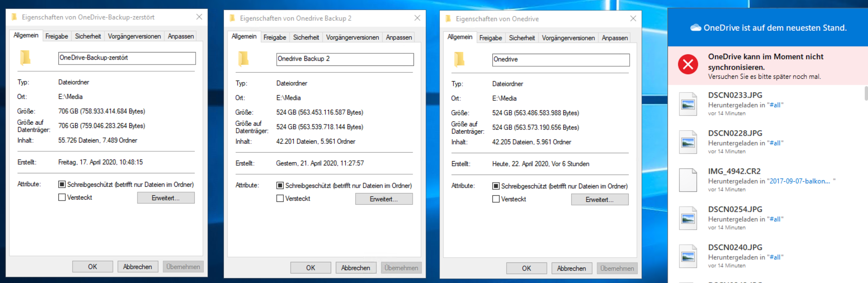The height and width of the screenshot is (283, 868).
Task: Toggle Versteckt in OneDrive-Backup-zerstört window
Action: [x=62, y=197]
